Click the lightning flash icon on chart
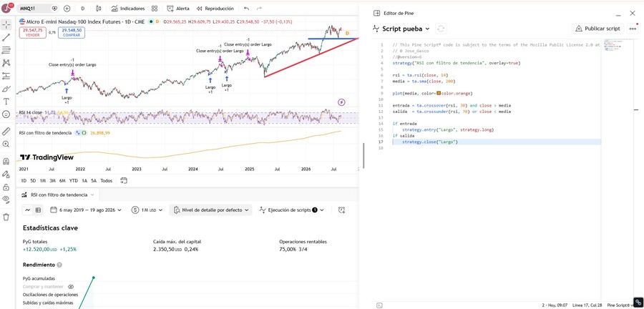644x309 pixels. [x=341, y=102]
